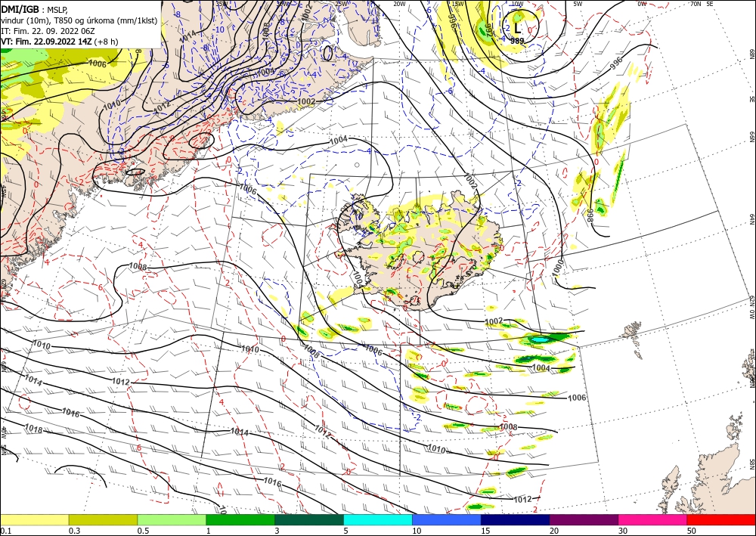
Task: Click the DMI/IGB : MSLP title line
Action: click(x=34, y=9)
